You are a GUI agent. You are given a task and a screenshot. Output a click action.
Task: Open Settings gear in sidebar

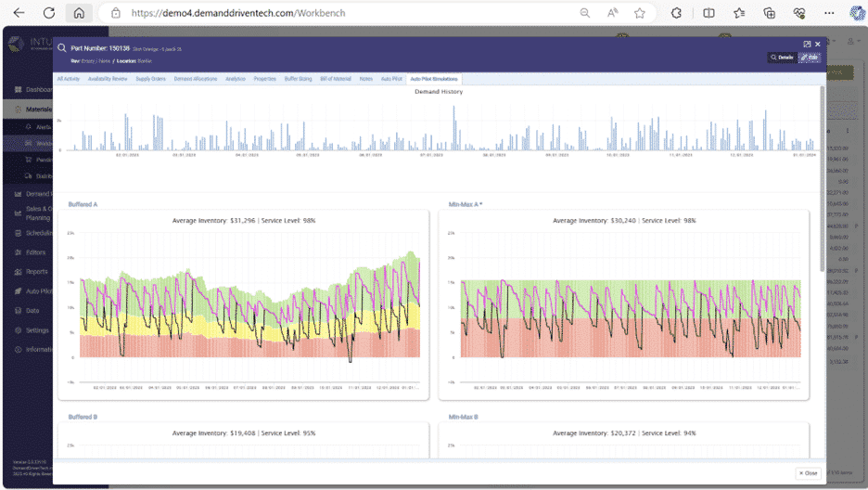(18, 330)
